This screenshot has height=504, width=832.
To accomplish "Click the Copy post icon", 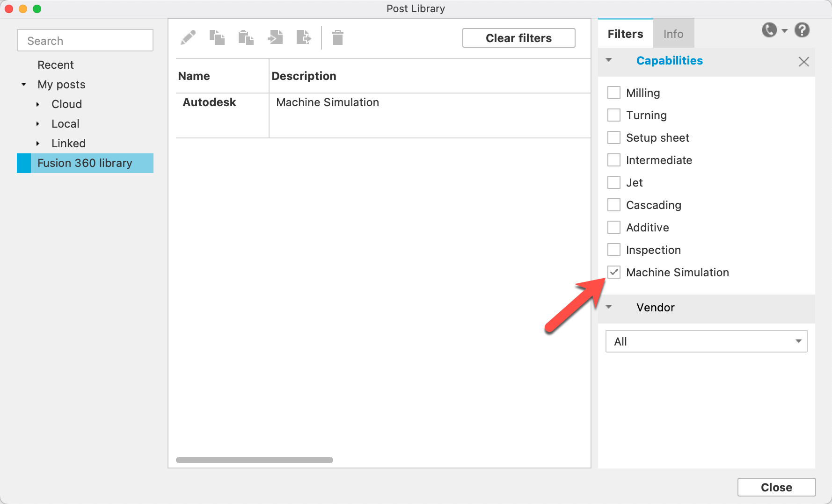I will 217,37.
